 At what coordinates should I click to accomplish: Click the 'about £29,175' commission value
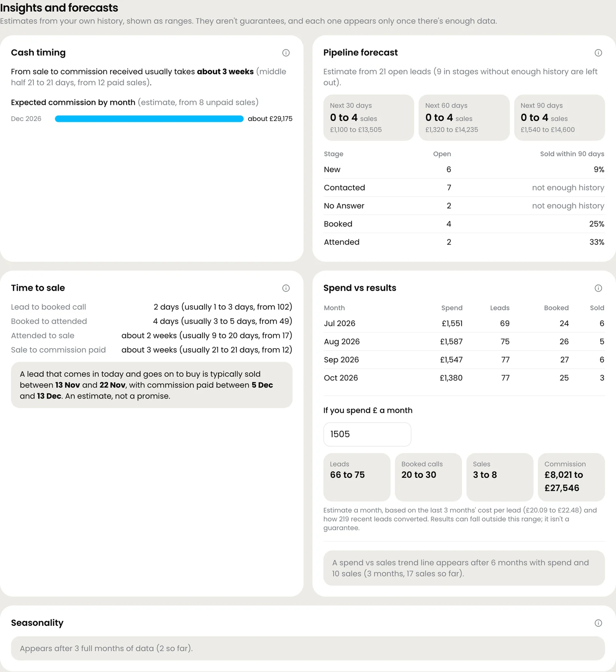point(270,119)
